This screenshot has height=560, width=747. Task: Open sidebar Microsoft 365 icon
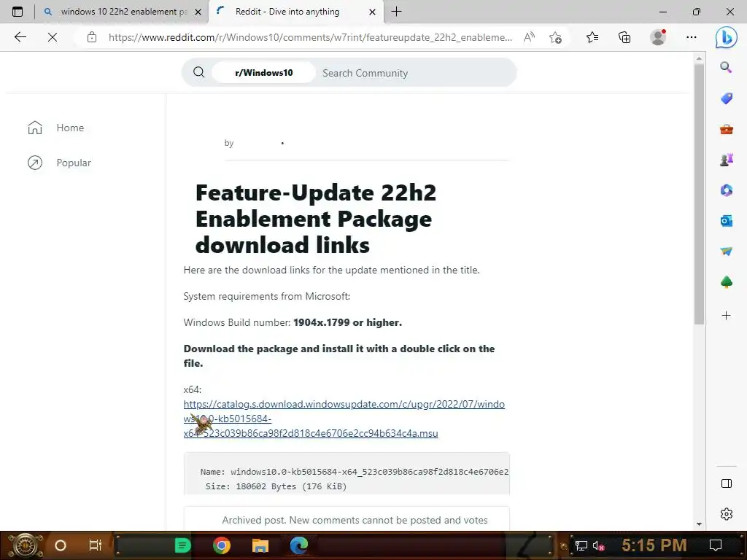pos(726,190)
